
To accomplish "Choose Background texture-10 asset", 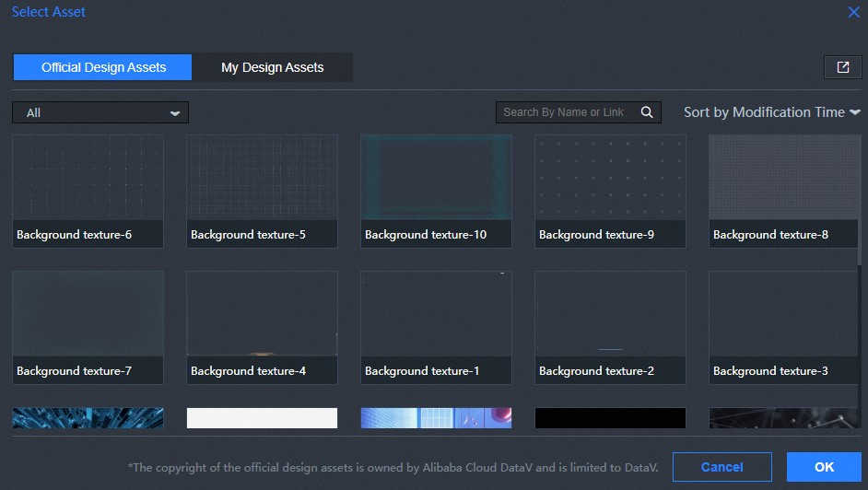I will [436, 192].
